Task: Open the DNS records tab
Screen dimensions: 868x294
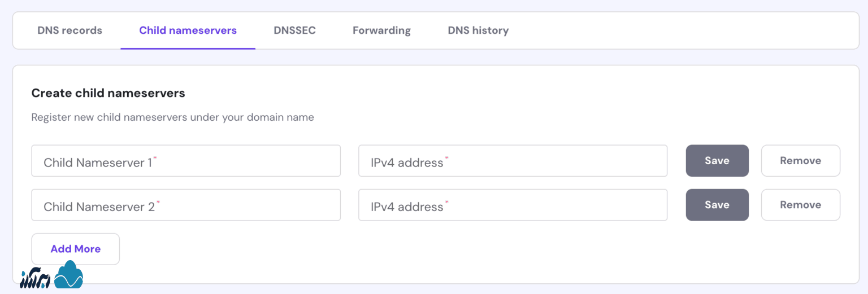Action: point(70,30)
